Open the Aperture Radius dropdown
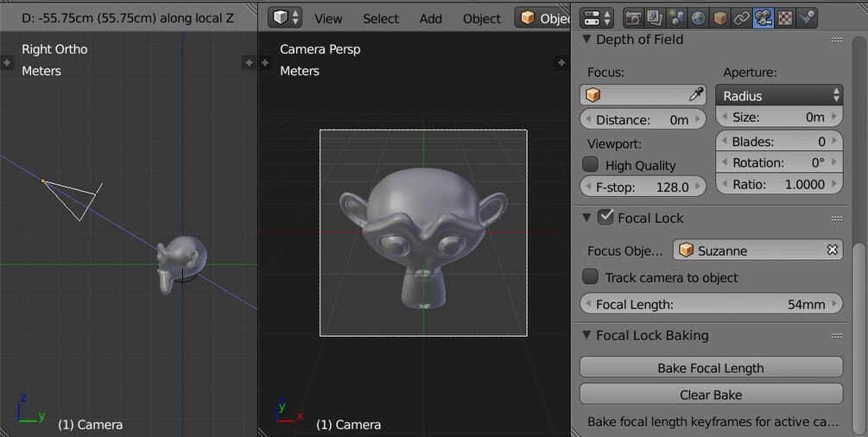This screenshot has height=437, width=868. [x=779, y=95]
